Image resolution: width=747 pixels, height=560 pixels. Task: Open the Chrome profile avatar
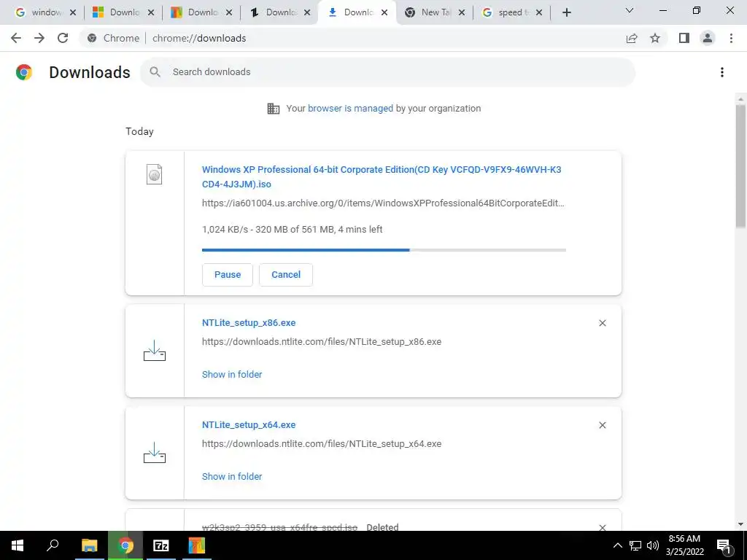click(x=708, y=38)
